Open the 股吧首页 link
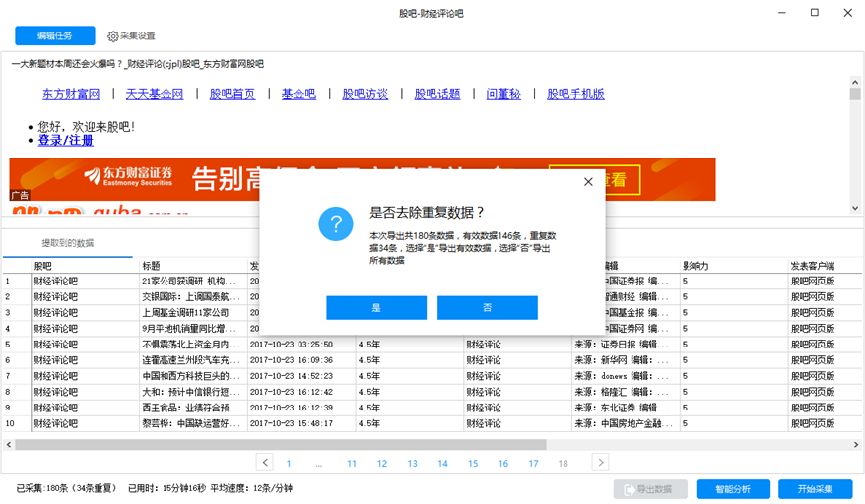This screenshot has height=504, width=865. point(233,94)
